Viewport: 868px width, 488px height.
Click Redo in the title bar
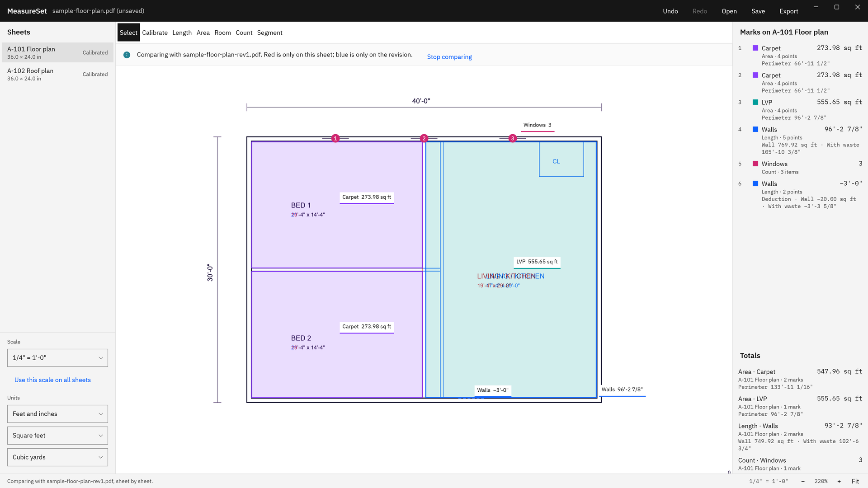point(699,11)
